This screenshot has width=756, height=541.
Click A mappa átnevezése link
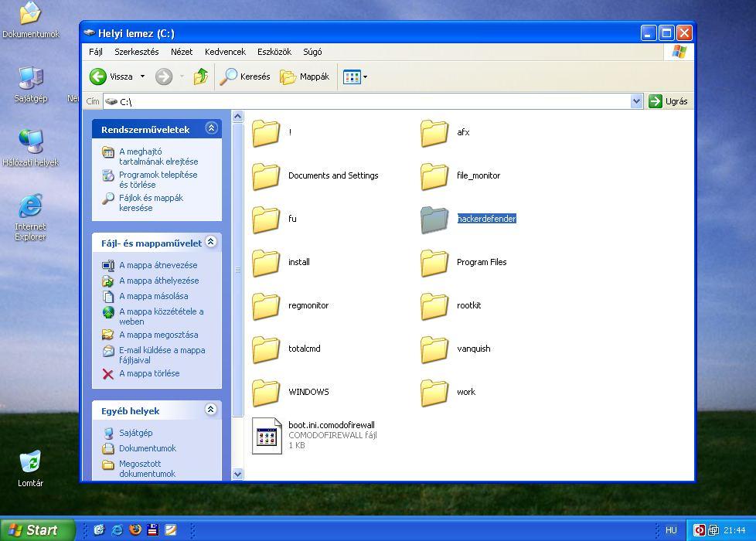158,265
